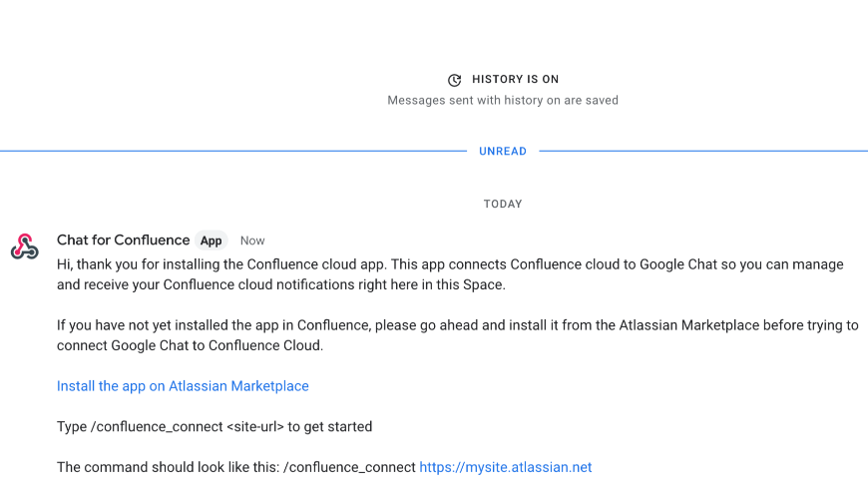Click the Chat for Confluence avatar icon
868x494 pixels.
[x=25, y=247]
